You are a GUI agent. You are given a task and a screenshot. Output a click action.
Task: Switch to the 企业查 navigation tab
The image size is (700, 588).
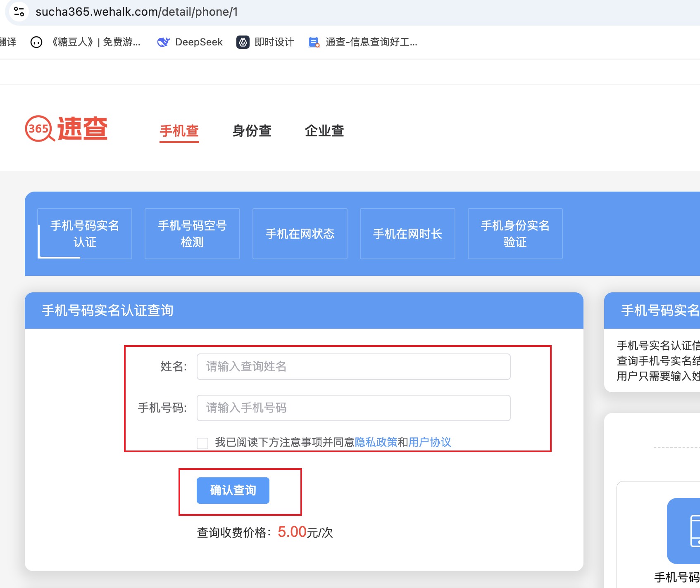pos(324,131)
